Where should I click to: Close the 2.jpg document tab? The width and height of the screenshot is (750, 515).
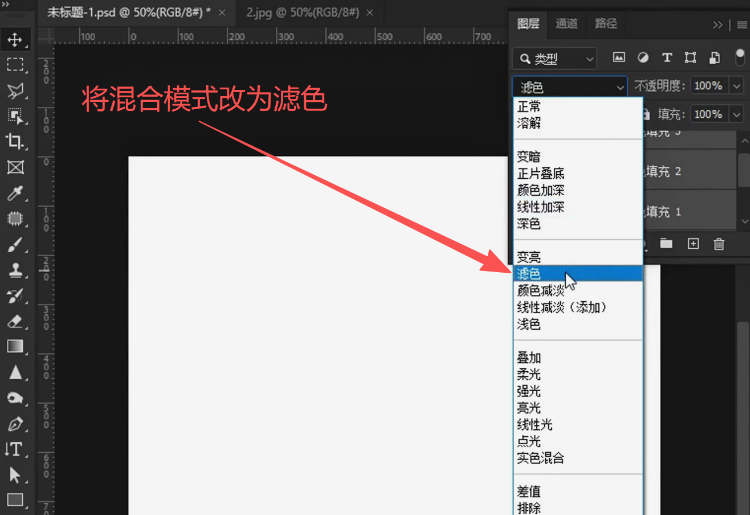(370, 13)
